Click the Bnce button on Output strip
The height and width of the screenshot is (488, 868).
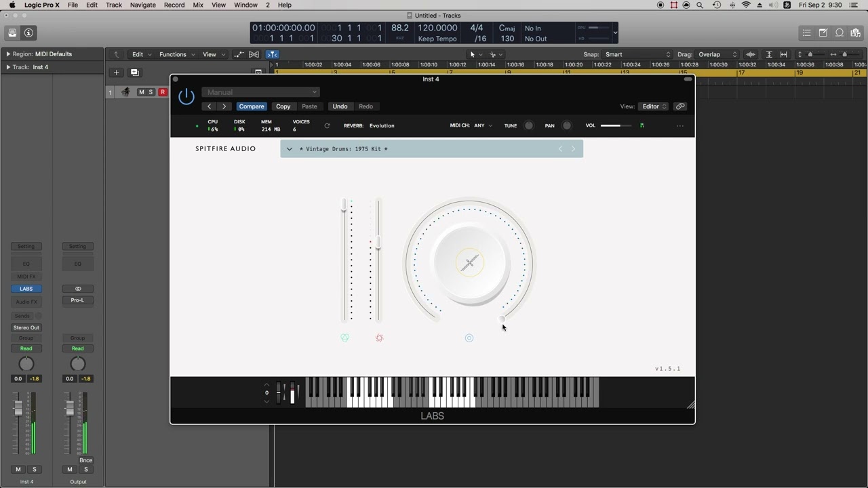coord(85,460)
